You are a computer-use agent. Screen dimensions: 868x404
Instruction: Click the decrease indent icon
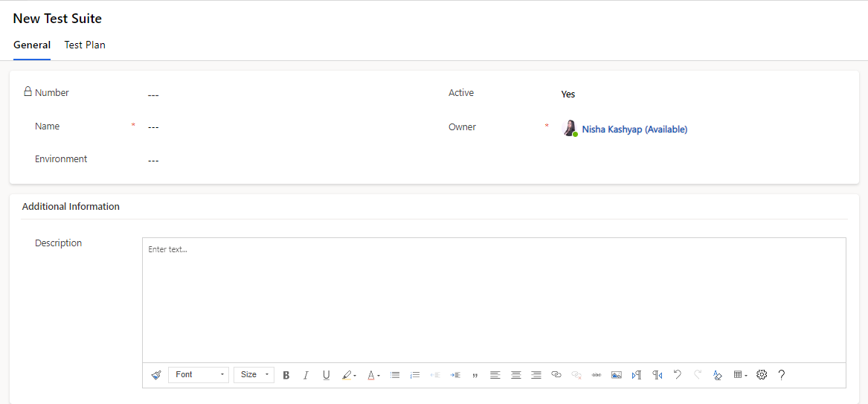tap(435, 375)
